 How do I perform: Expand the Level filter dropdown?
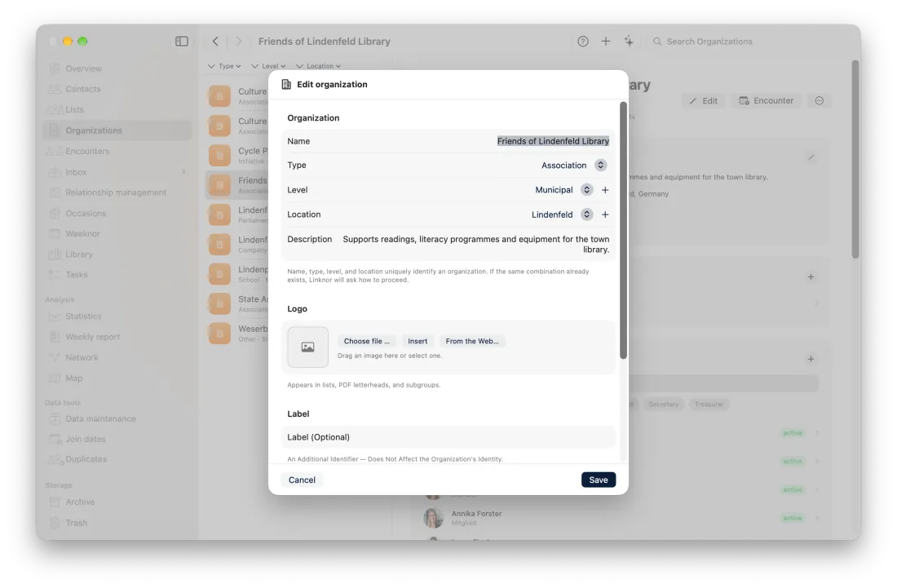point(268,66)
